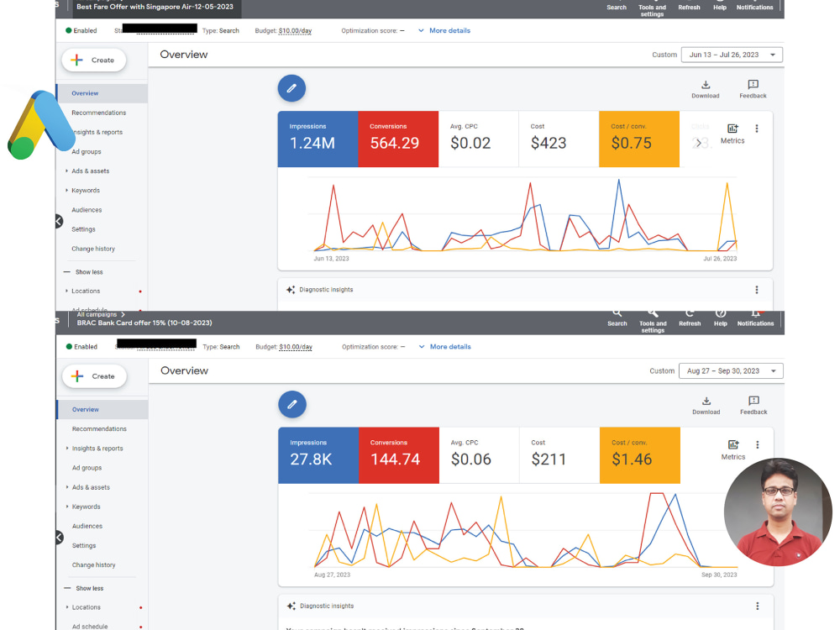Open three-dot menu beside Metrics in BRAC Bank card
Viewport: 840px width, 630px height.
tap(757, 444)
